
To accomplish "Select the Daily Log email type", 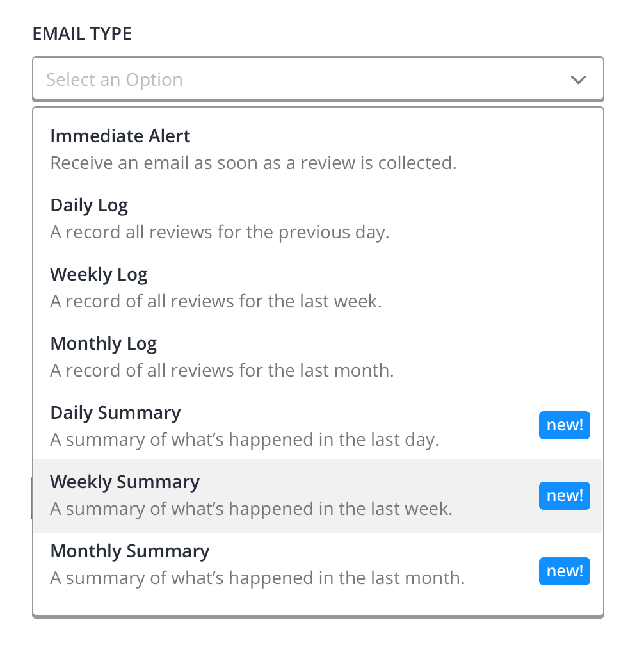I will pos(318,218).
